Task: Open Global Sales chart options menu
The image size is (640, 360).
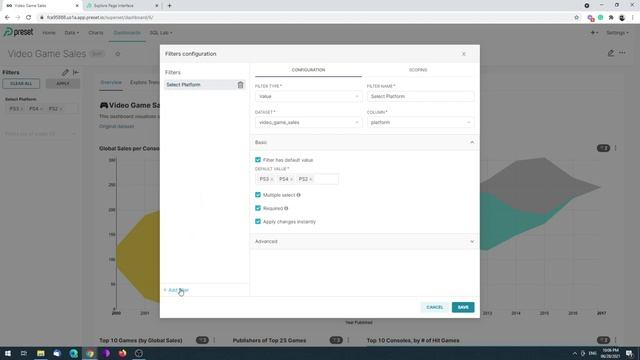Action: (x=616, y=148)
